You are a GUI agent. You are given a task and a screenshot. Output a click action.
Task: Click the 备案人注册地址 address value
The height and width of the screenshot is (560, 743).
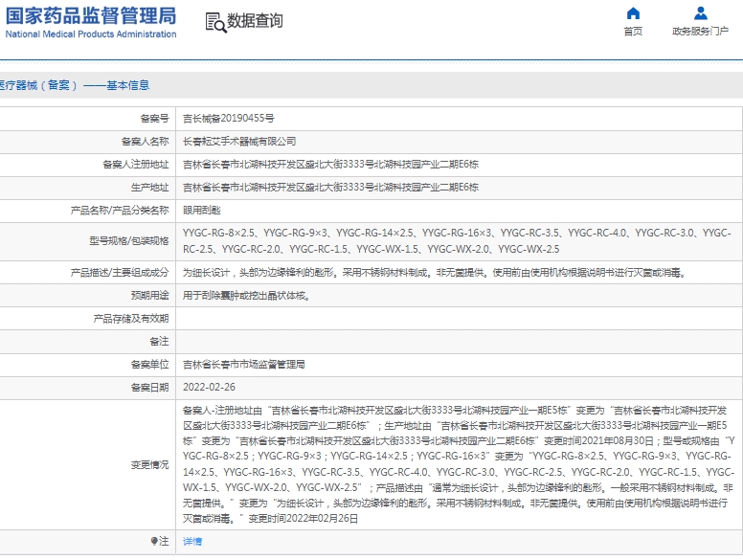(x=330, y=165)
